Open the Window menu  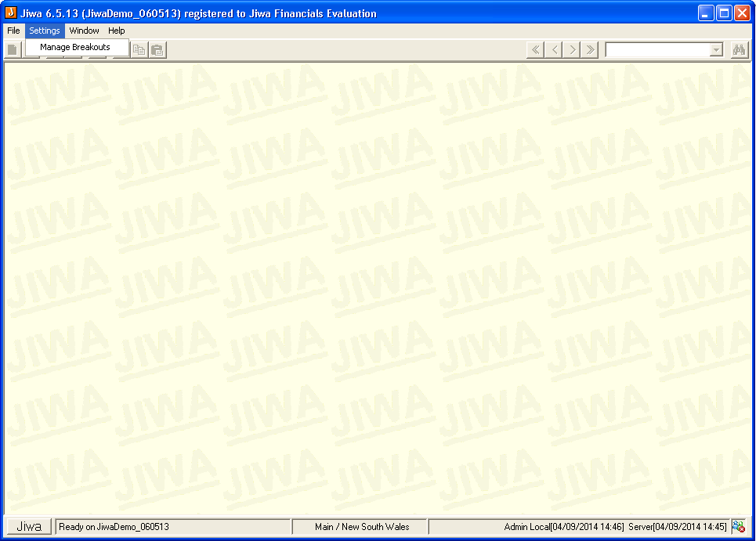84,31
